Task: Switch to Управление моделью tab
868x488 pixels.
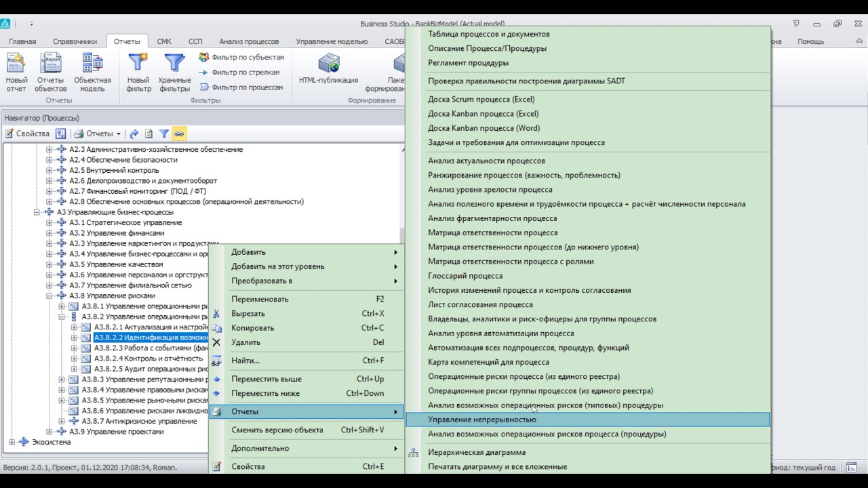Action: (332, 41)
